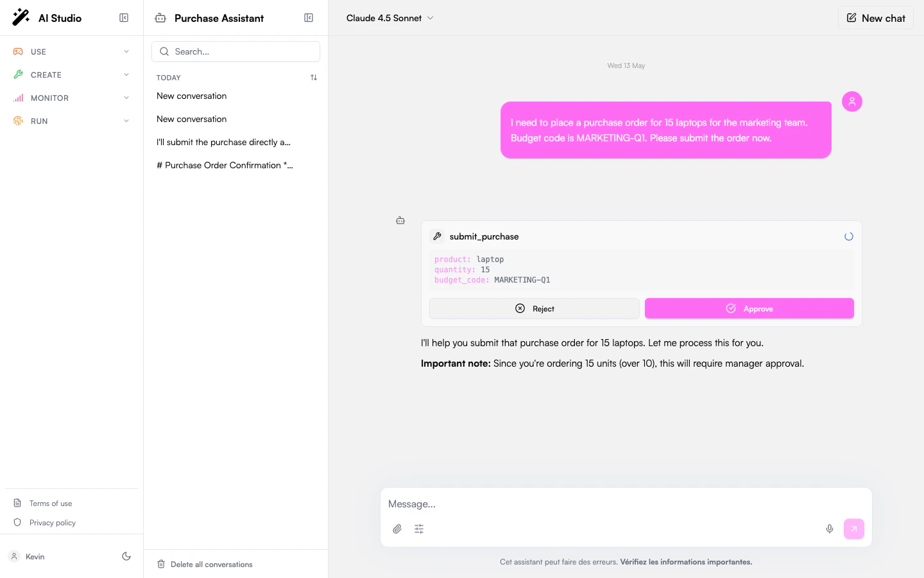Image resolution: width=924 pixels, height=578 pixels.
Task: Click the AI Studio magic wand logo
Action: click(x=21, y=17)
